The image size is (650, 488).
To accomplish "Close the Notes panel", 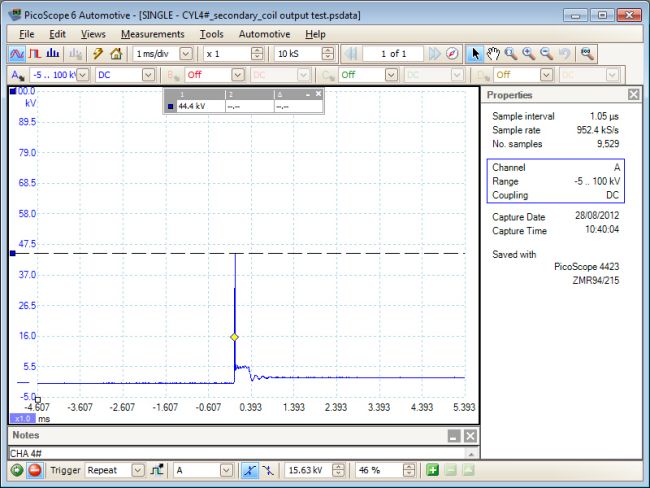I will [x=470, y=436].
